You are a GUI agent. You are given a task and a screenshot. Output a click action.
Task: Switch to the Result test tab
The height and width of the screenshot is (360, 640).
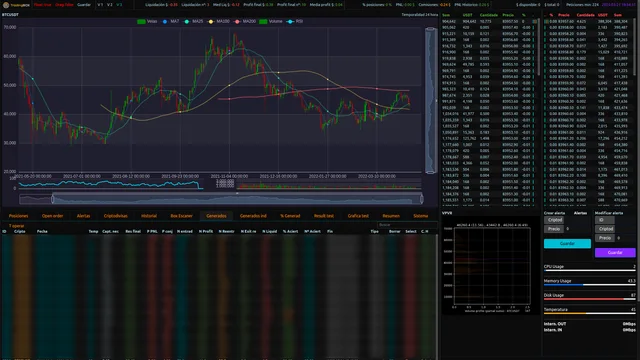[x=324, y=216]
